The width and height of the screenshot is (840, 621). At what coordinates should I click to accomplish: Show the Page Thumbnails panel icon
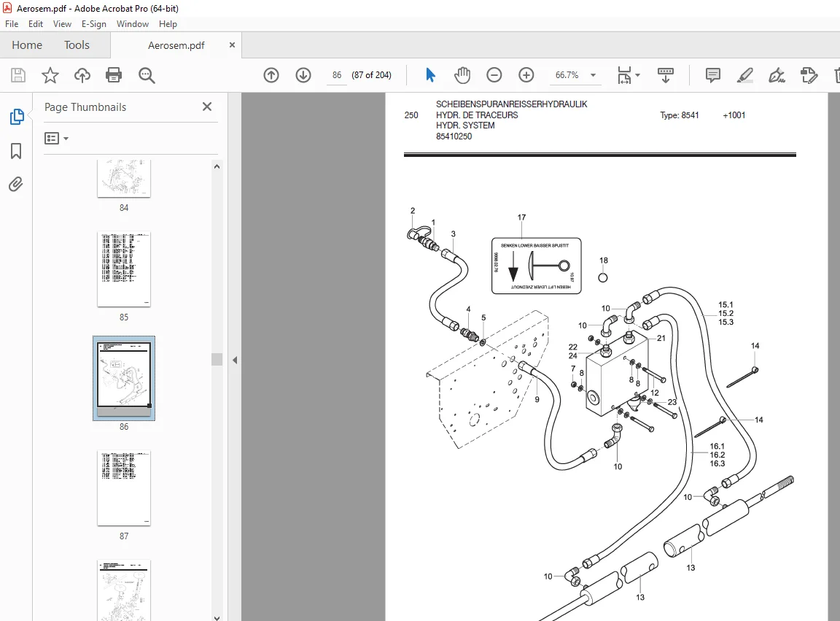17,116
